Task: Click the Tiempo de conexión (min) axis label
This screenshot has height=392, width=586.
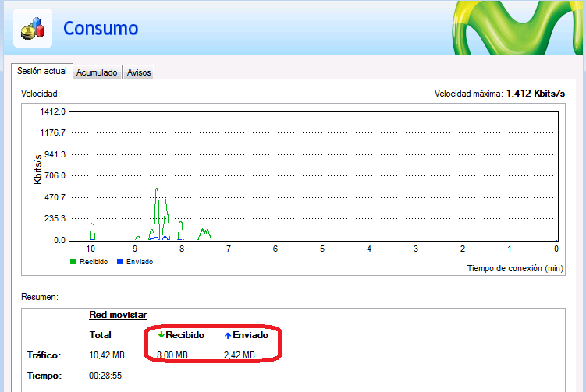Action: tap(515, 267)
